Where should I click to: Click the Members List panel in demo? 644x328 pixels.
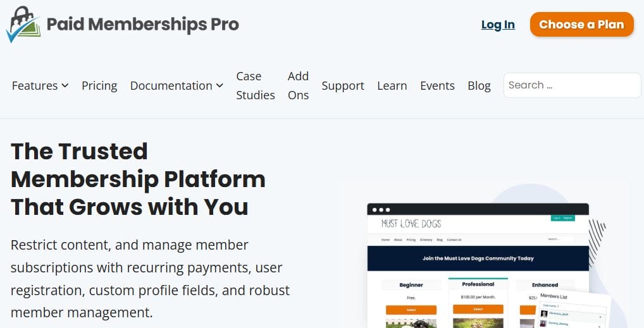[574, 308]
